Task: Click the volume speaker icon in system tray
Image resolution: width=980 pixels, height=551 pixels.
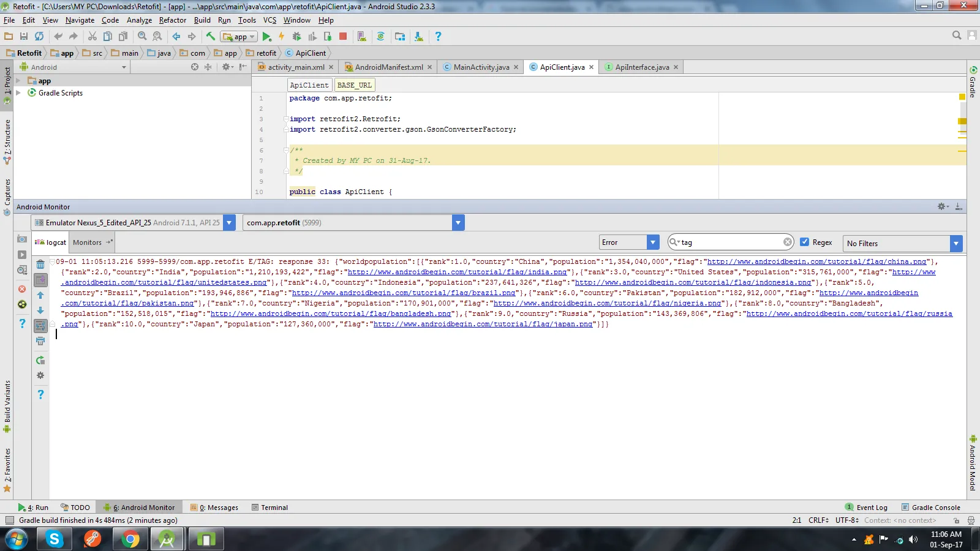Action: tap(913, 539)
